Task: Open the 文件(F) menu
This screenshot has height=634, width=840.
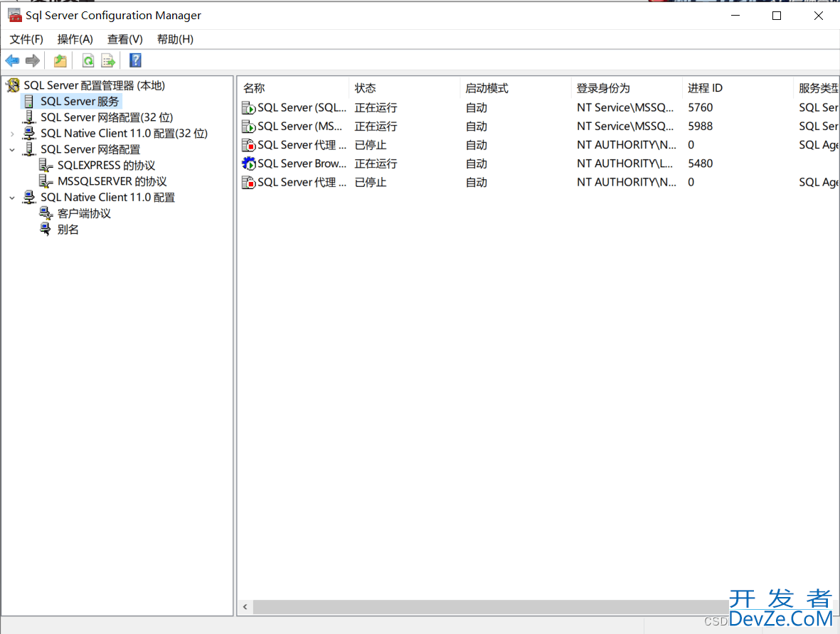Action: [x=26, y=39]
